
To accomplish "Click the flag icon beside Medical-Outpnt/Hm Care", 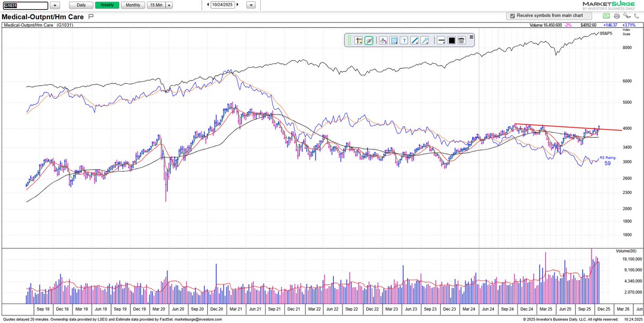I will pyautogui.click(x=91, y=17).
